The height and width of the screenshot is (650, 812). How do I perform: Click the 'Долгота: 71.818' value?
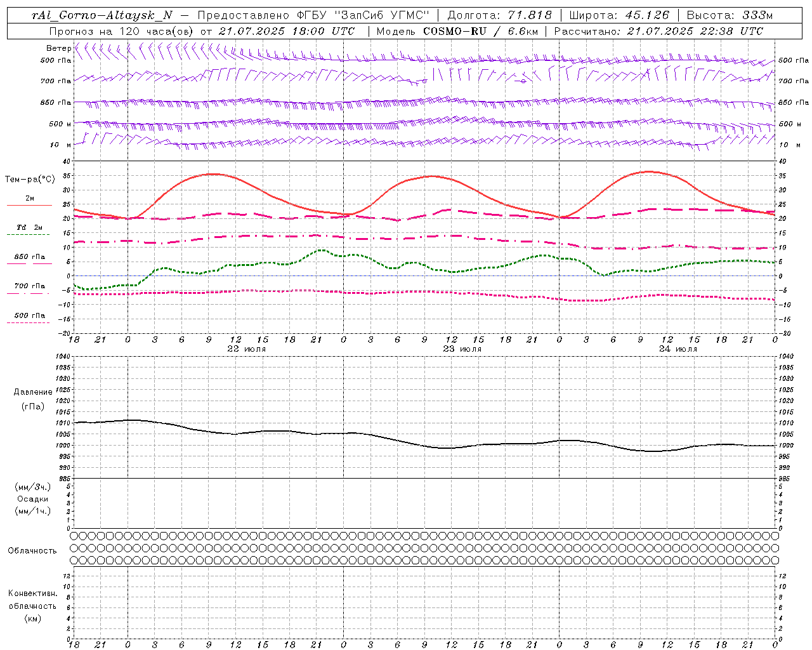(500, 15)
